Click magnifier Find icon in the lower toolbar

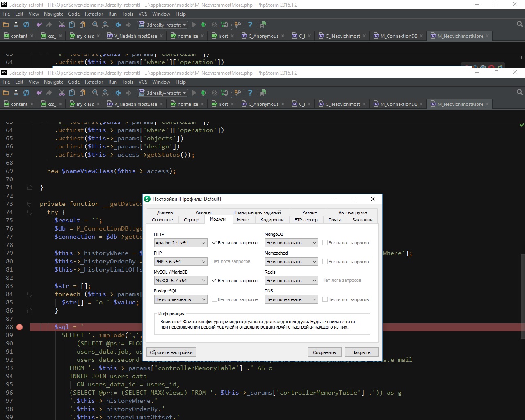95,93
